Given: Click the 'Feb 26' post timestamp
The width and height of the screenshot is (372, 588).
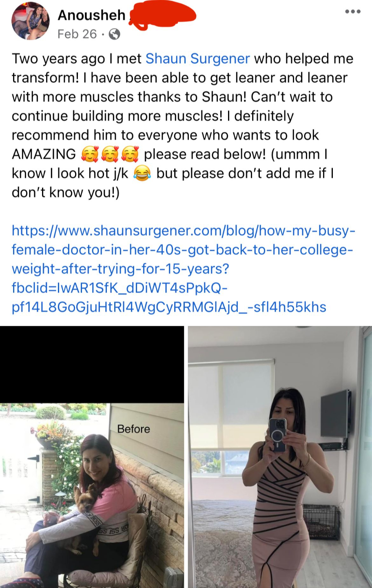Looking at the screenshot, I should coord(77,34).
